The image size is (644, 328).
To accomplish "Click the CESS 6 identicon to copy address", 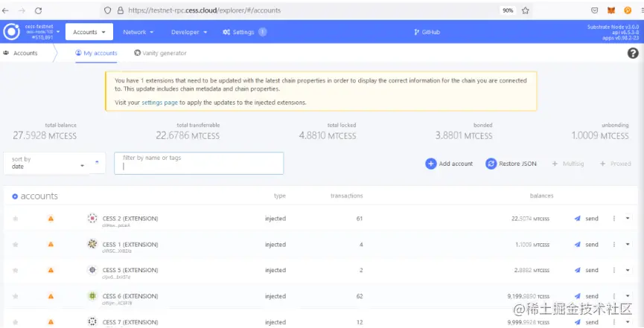I will [x=92, y=296].
